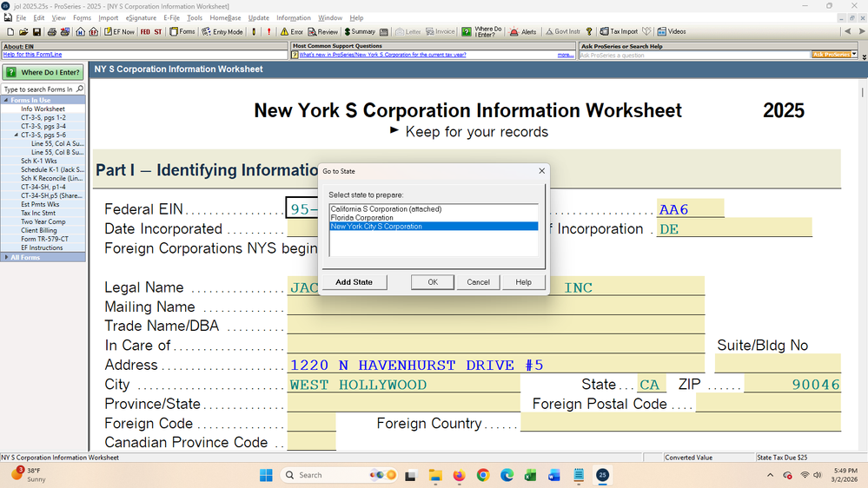Open Tax Import toolbar button
The height and width of the screenshot is (488, 868).
619,31
